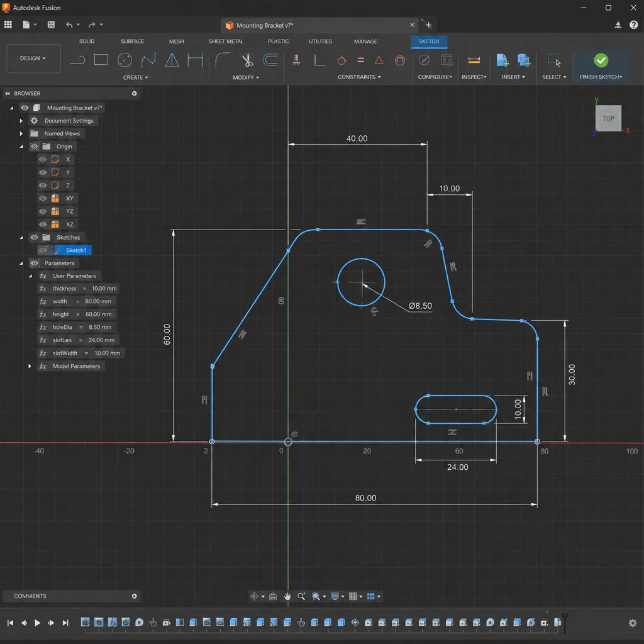Apply the Midpoint triangle constraint
The width and height of the screenshot is (644, 644).
coord(379,60)
